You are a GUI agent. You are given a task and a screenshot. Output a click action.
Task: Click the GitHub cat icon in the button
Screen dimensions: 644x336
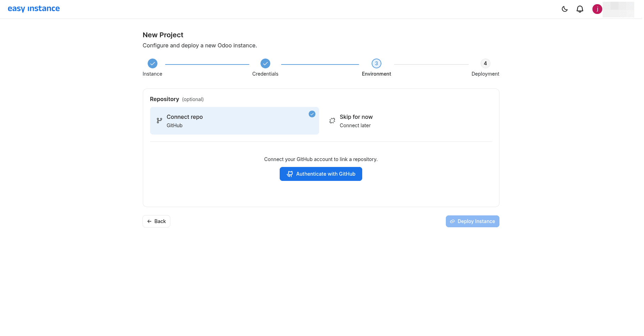pos(290,174)
